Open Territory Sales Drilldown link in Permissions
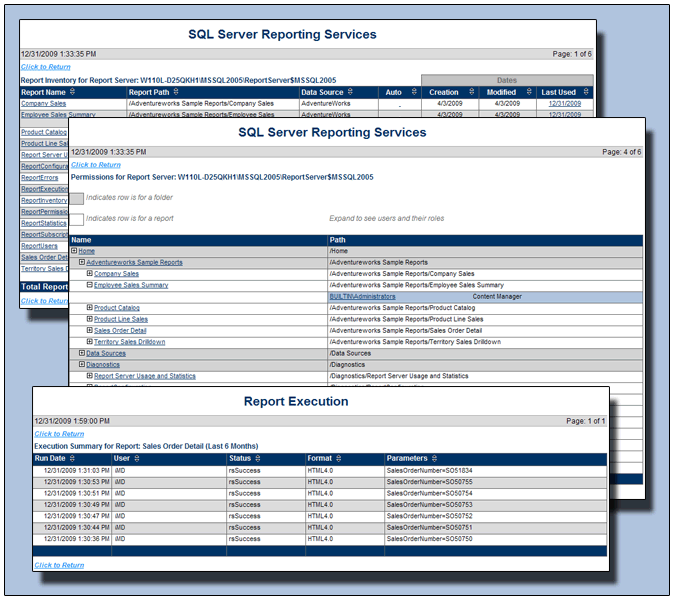675x601 pixels. [x=130, y=342]
